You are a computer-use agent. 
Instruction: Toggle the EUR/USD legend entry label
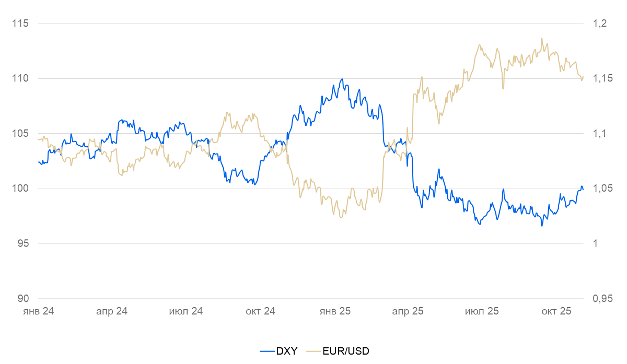click(x=345, y=351)
